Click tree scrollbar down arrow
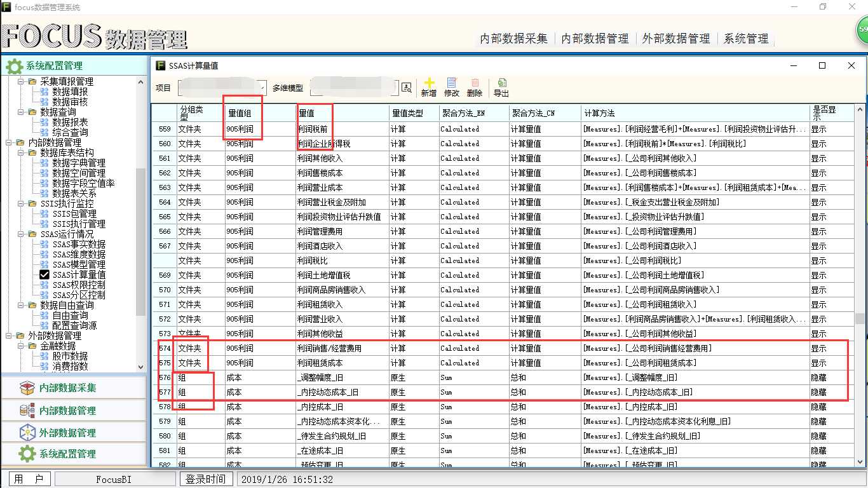Image resolution: width=868 pixels, height=488 pixels. [141, 367]
